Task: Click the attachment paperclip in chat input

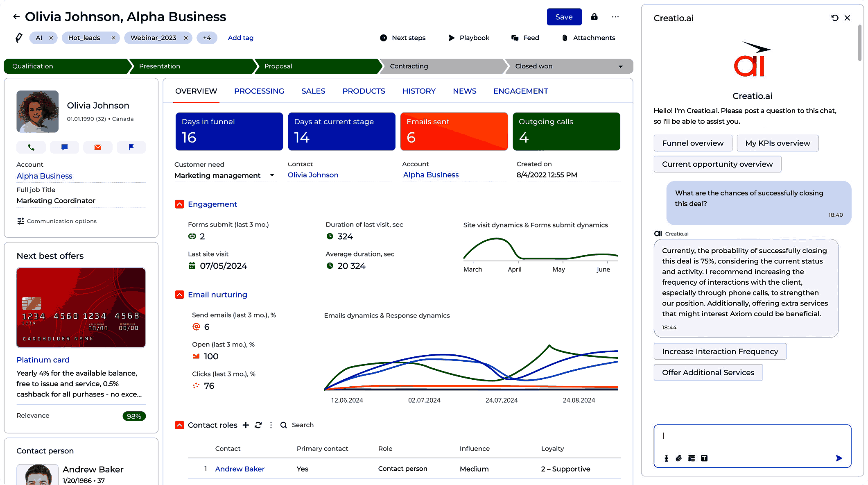Action: [x=678, y=458]
